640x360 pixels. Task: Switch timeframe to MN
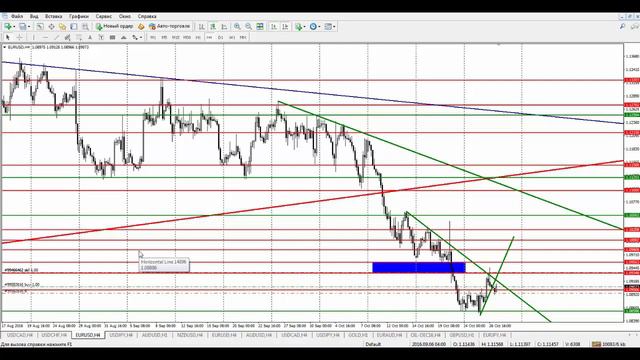click(243, 37)
